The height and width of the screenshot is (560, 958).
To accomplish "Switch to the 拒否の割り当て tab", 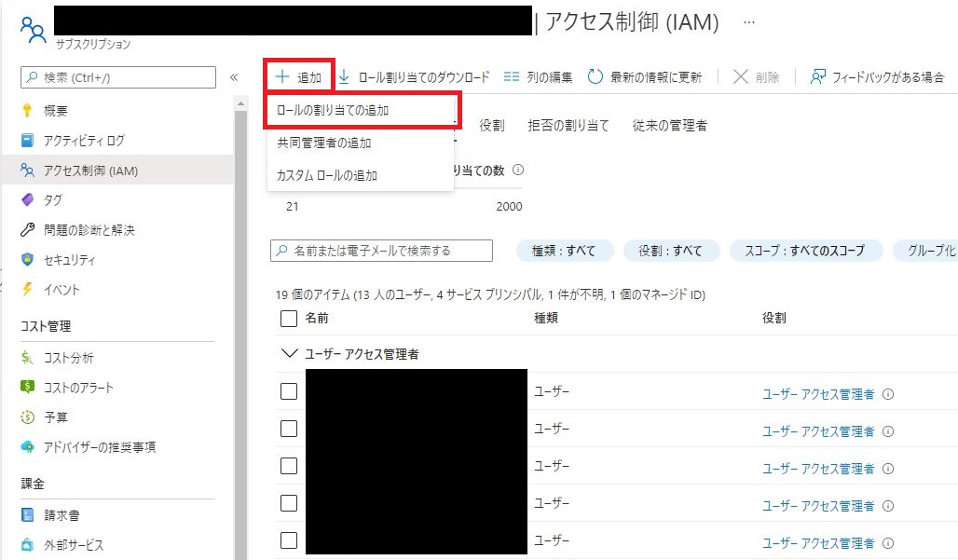I will tap(568, 125).
